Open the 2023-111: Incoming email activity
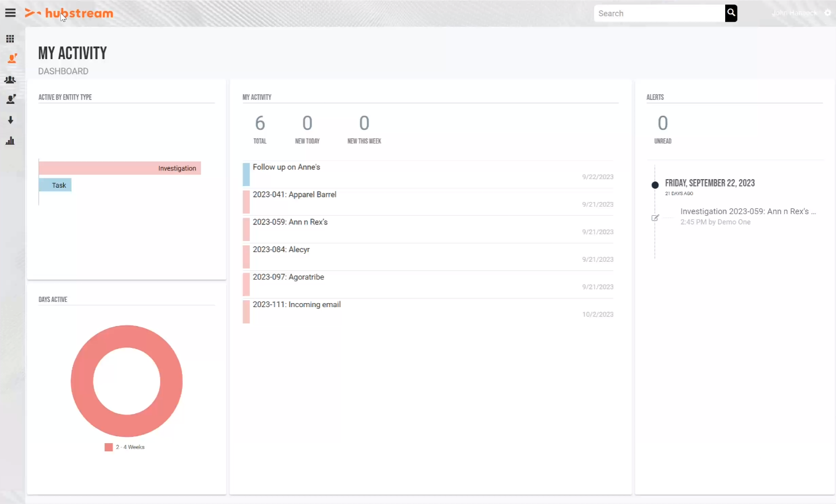Image resolution: width=836 pixels, height=504 pixels. [x=296, y=304]
